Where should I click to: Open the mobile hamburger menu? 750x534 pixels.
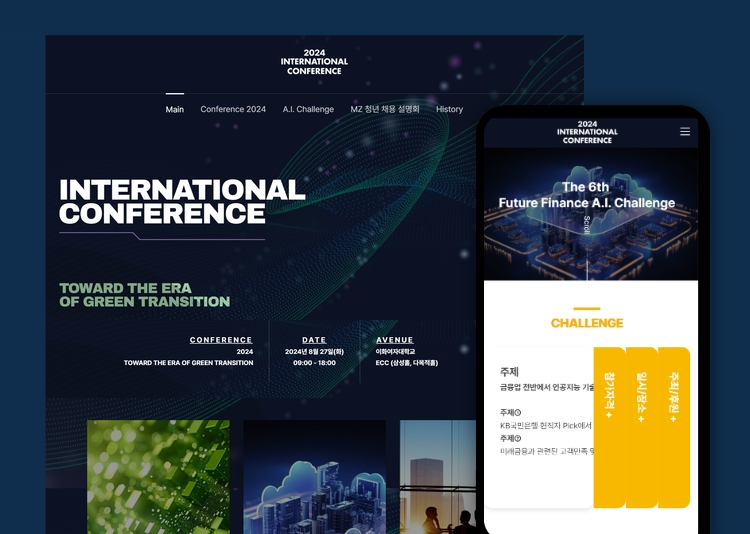click(x=685, y=131)
